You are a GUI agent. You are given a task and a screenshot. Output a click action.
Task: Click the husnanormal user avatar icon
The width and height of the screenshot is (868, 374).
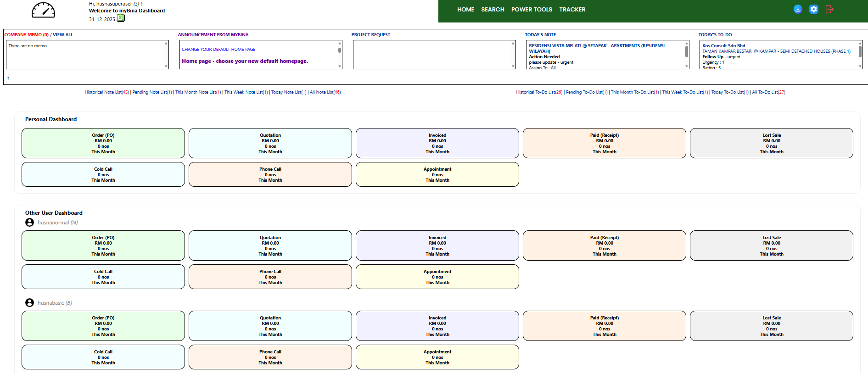(29, 223)
